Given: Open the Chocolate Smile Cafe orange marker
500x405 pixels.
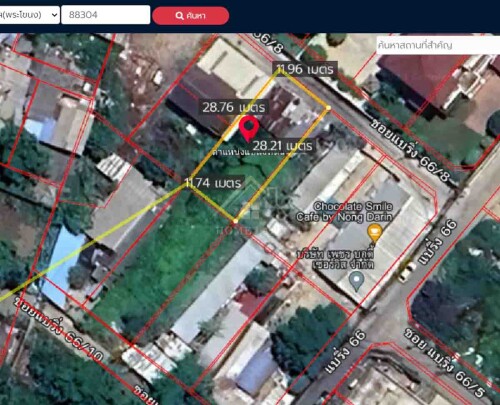Looking at the screenshot, I should point(375,232).
